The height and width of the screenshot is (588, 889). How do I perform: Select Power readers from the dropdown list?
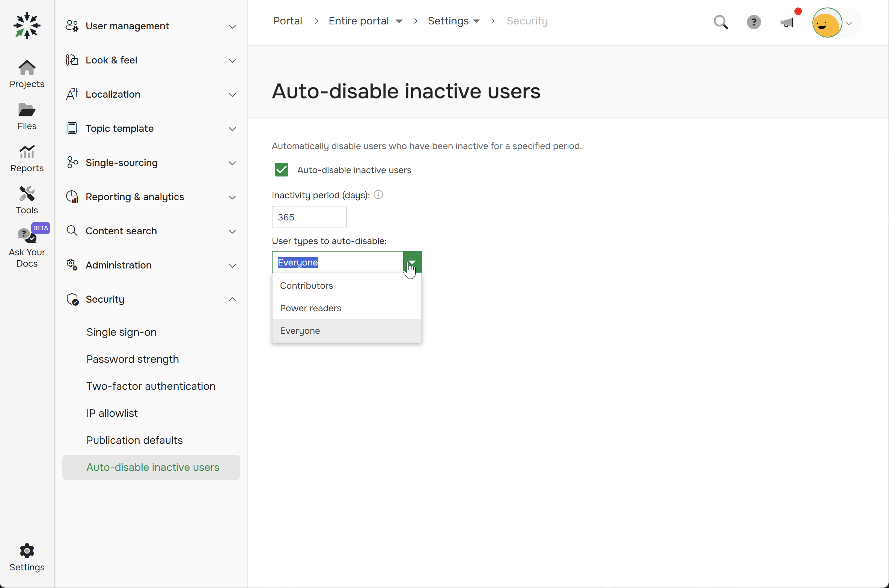pyautogui.click(x=310, y=308)
